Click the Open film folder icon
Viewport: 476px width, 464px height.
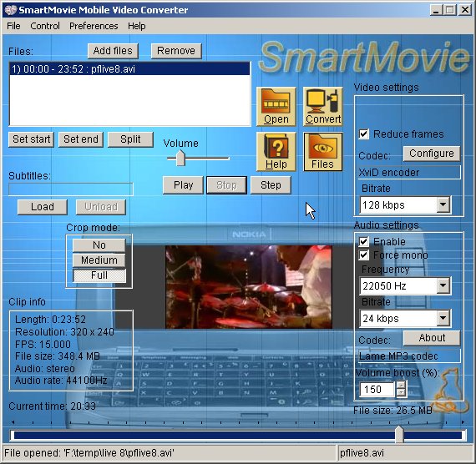276,107
